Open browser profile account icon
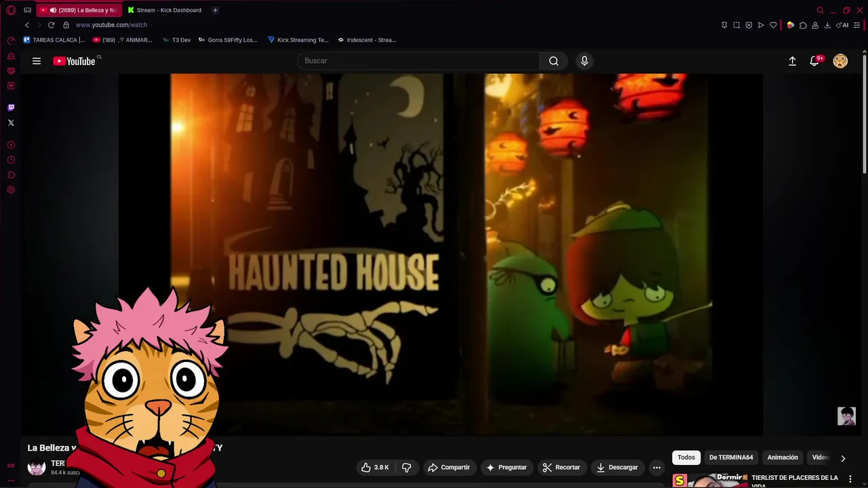Screen dimensions: 868x488 click(x=815, y=25)
